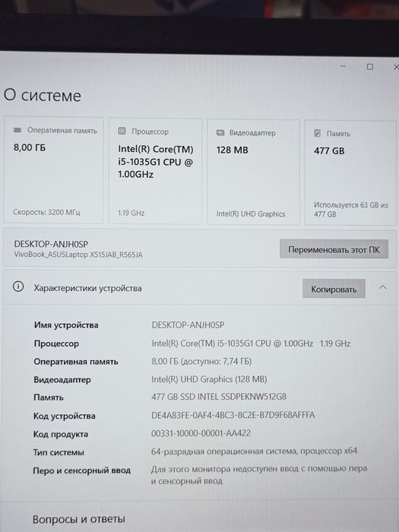
Task: Open the Процессор Intel Core i5 card
Action: [x=155, y=171]
